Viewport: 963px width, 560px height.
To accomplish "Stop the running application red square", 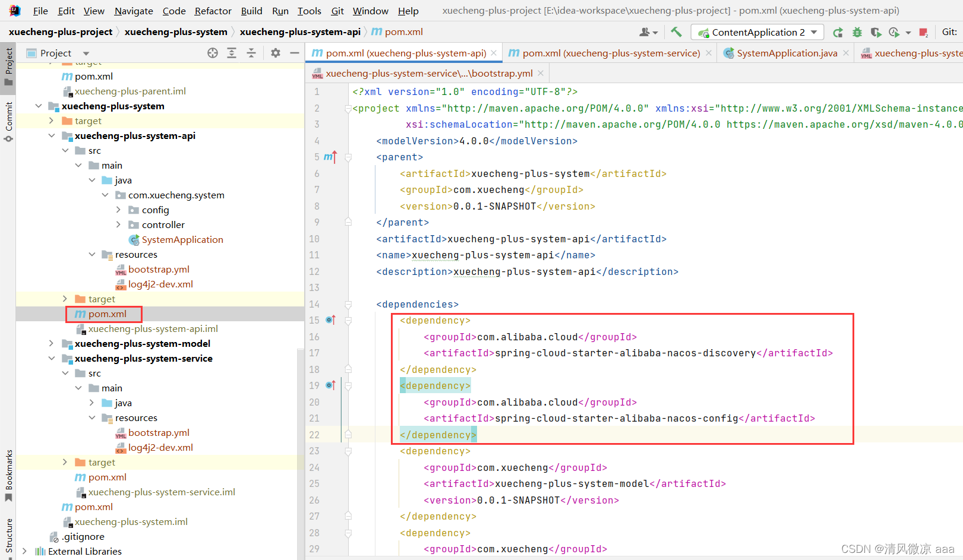I will tap(923, 33).
